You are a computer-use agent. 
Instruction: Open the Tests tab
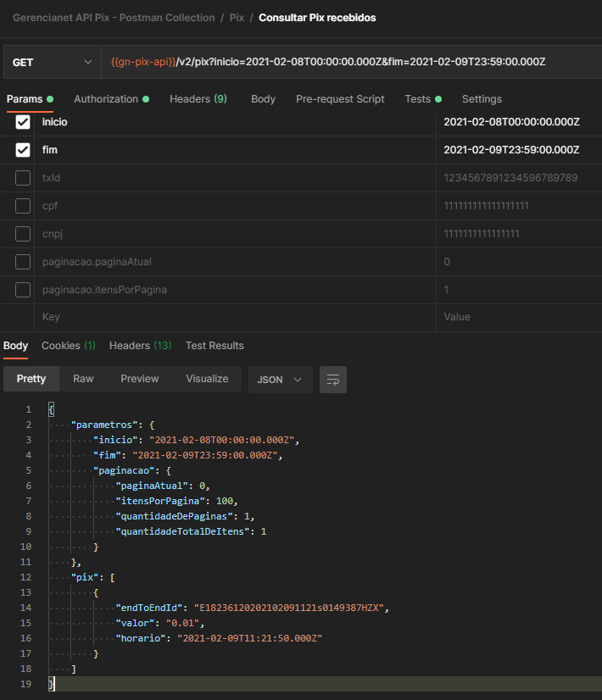tap(423, 99)
